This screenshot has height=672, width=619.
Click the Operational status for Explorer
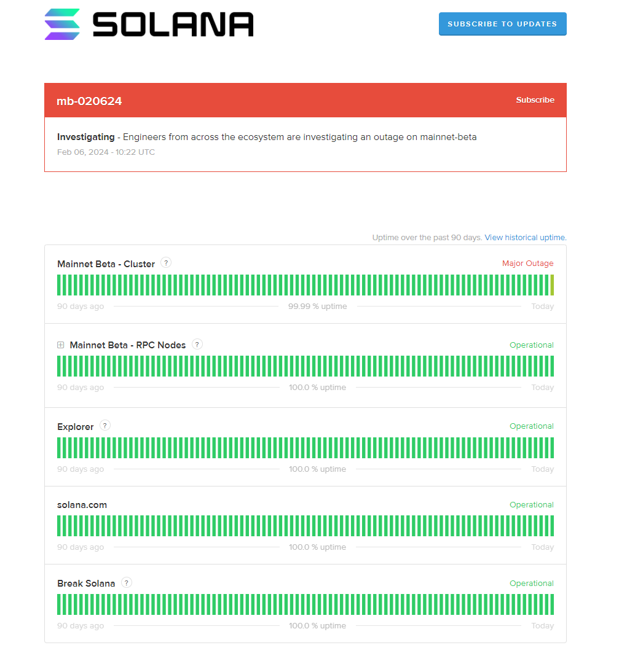pos(531,426)
